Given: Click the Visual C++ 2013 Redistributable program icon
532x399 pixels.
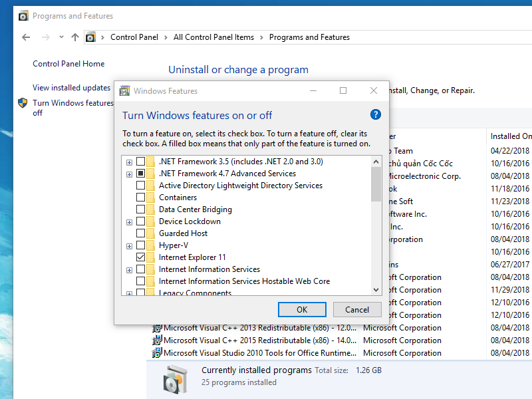Looking at the screenshot, I should point(157,328).
